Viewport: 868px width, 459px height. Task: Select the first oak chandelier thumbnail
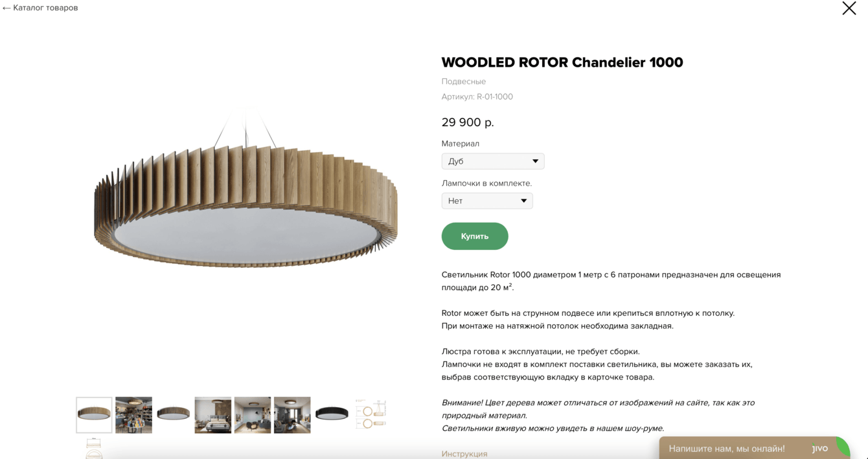pyautogui.click(x=94, y=415)
